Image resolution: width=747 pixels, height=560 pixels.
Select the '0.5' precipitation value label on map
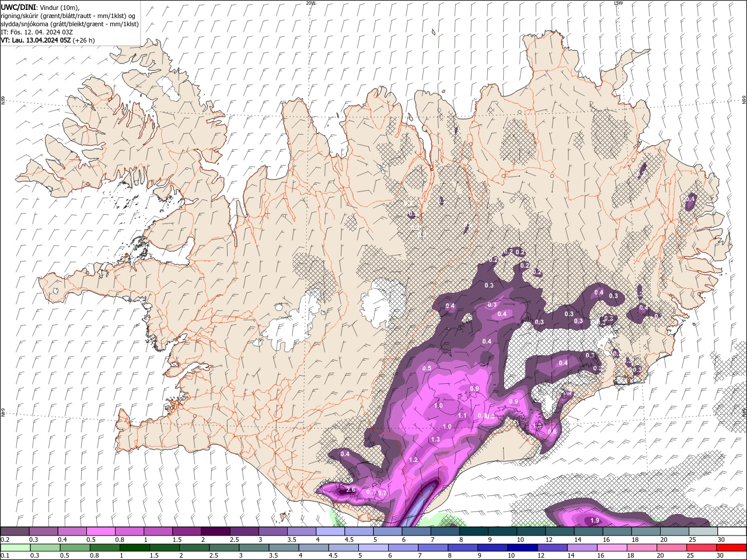[427, 368]
